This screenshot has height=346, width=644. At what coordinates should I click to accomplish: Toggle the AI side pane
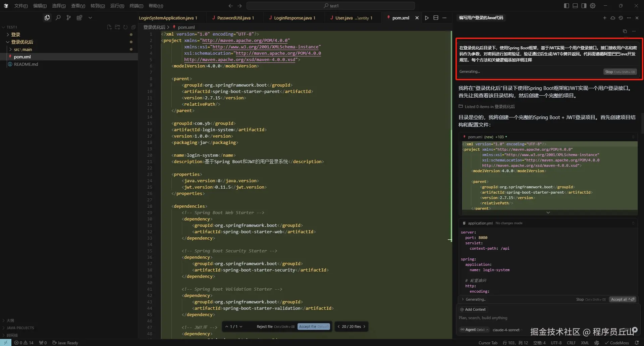[x=584, y=6]
